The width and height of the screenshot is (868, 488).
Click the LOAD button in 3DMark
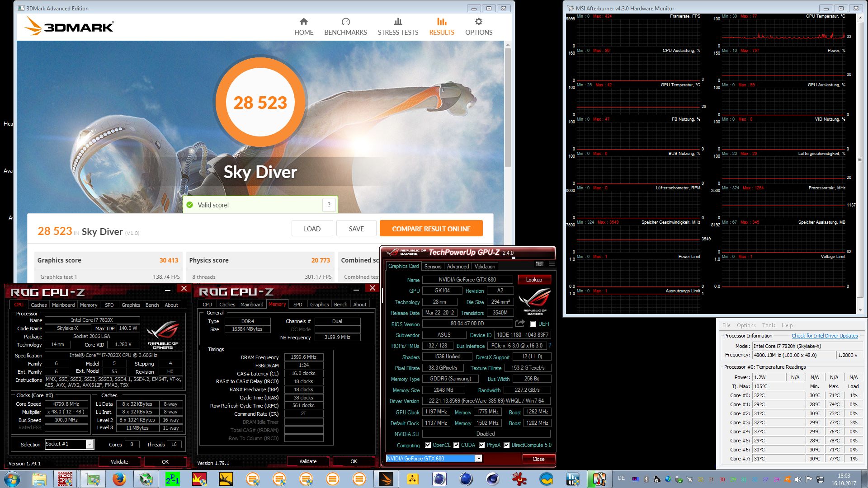pyautogui.click(x=312, y=229)
